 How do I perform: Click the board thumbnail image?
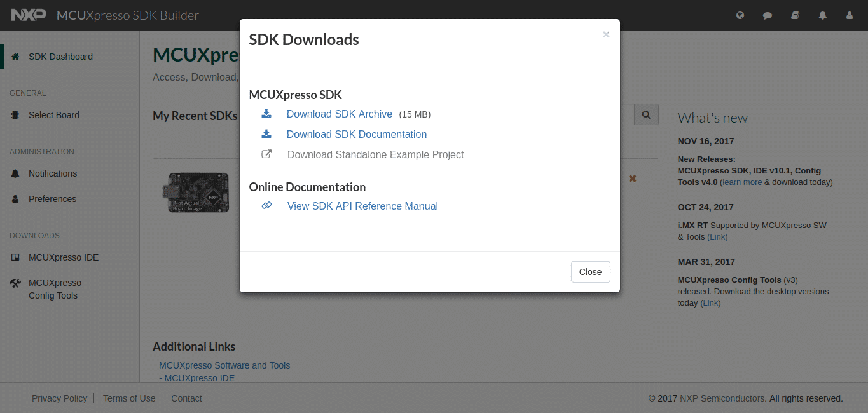(x=198, y=192)
